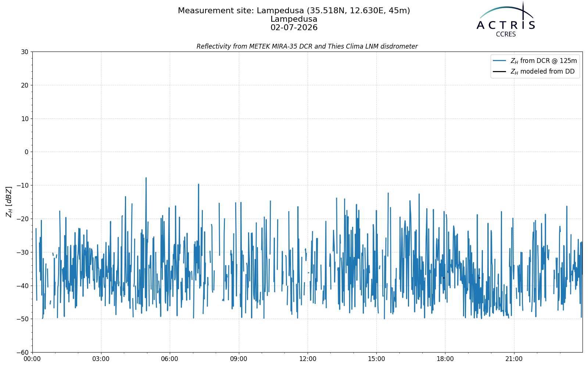Click the x-axis time label "00:00"
588x368 pixels.
coord(32,359)
